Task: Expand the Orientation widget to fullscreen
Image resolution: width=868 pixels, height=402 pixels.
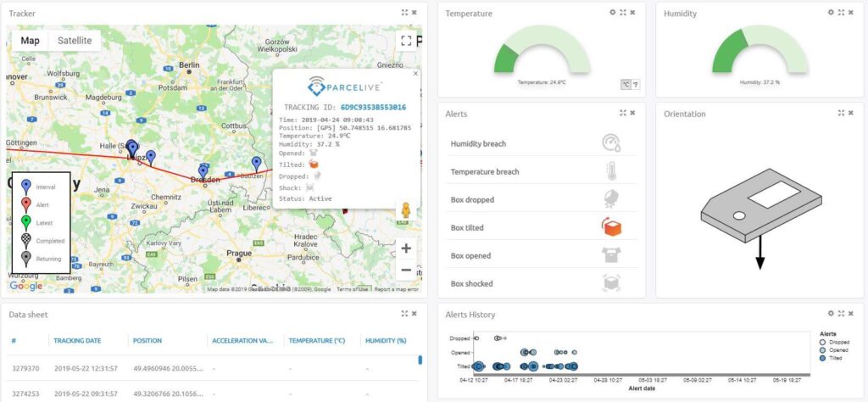Action: pyautogui.click(x=842, y=113)
